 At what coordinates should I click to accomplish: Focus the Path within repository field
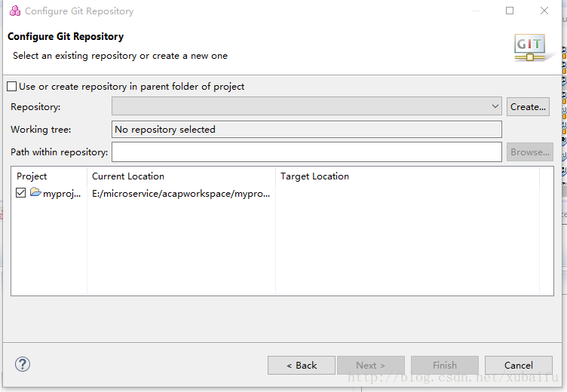coord(306,152)
